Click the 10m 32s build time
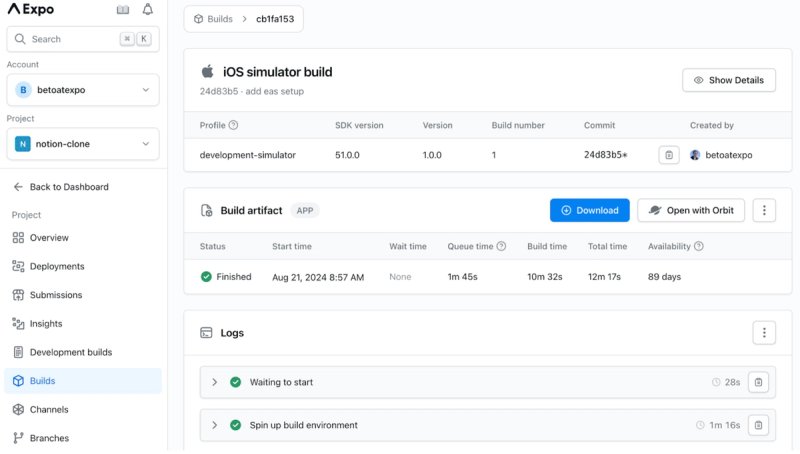 click(x=544, y=276)
